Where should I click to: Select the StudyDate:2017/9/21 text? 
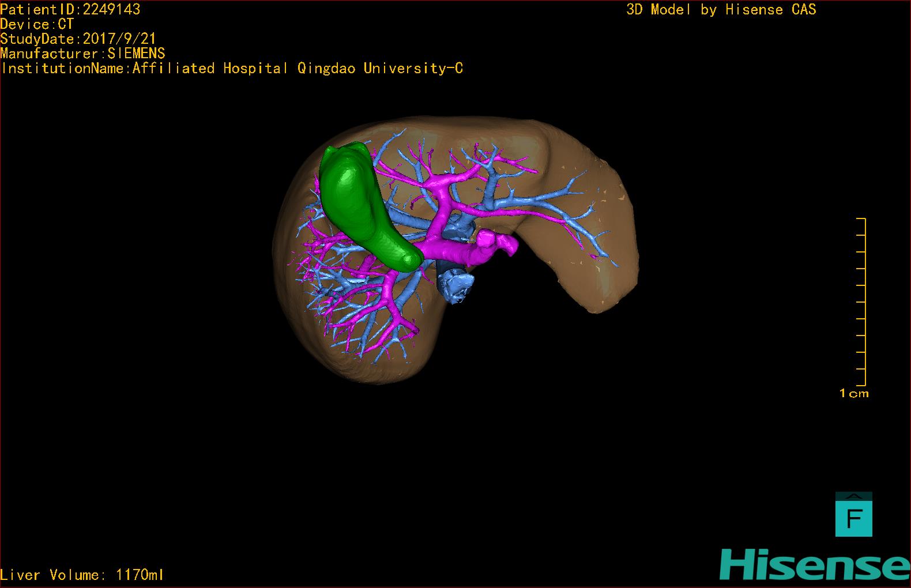(x=78, y=39)
